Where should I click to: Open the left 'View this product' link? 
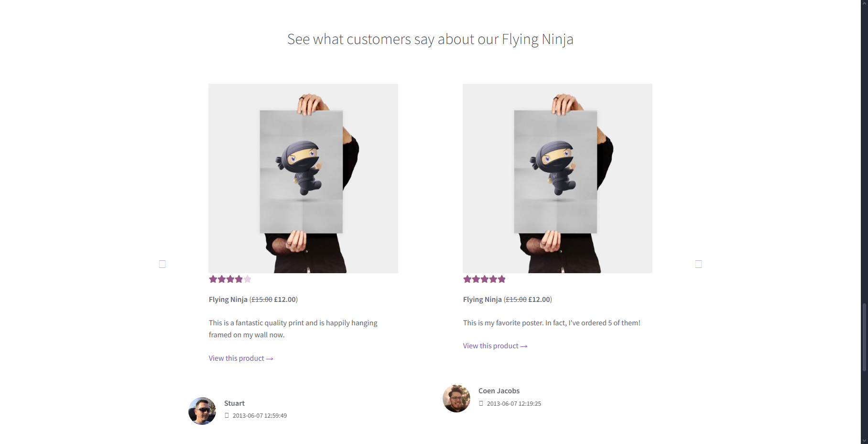click(236, 358)
